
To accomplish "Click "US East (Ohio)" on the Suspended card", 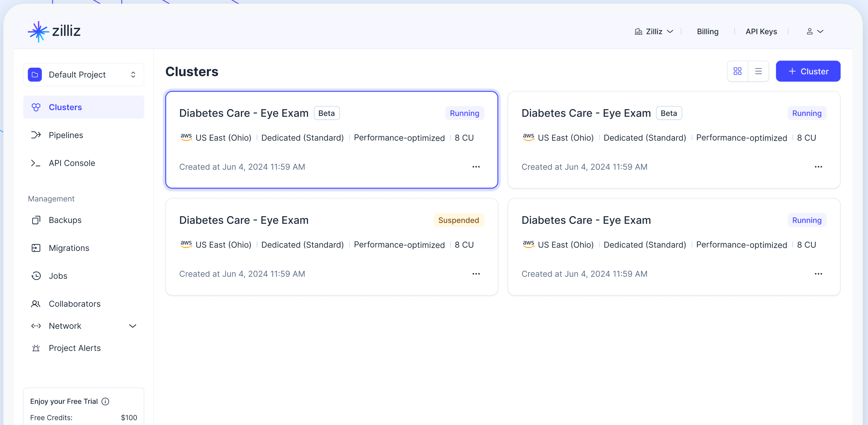I will click(223, 245).
